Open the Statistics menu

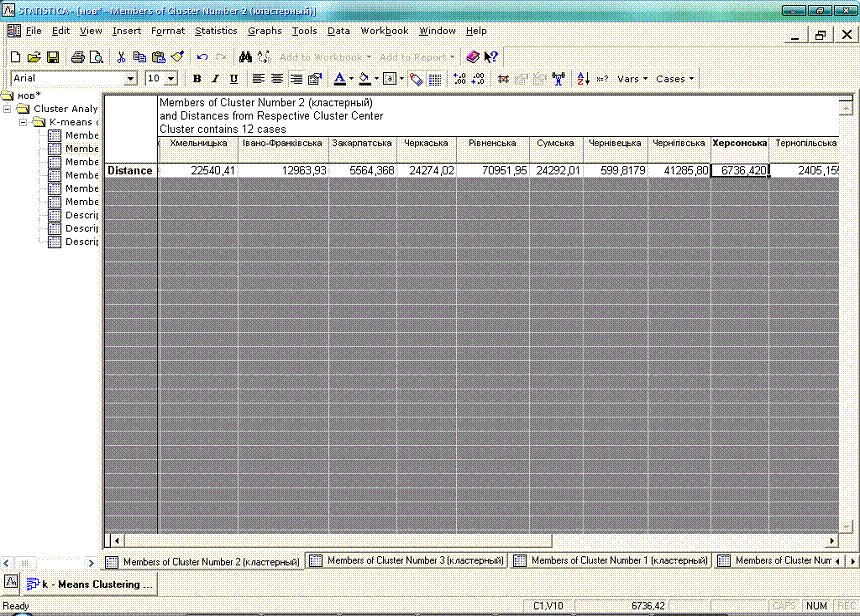pos(216,31)
